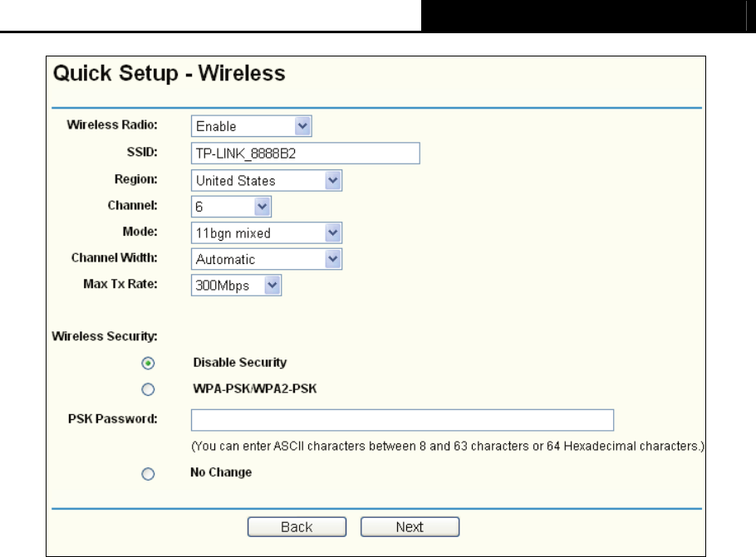Image resolution: width=756 pixels, height=557 pixels.
Task: Select the WPA-PSK/WPA2-PSK radio button
Action: (x=148, y=389)
